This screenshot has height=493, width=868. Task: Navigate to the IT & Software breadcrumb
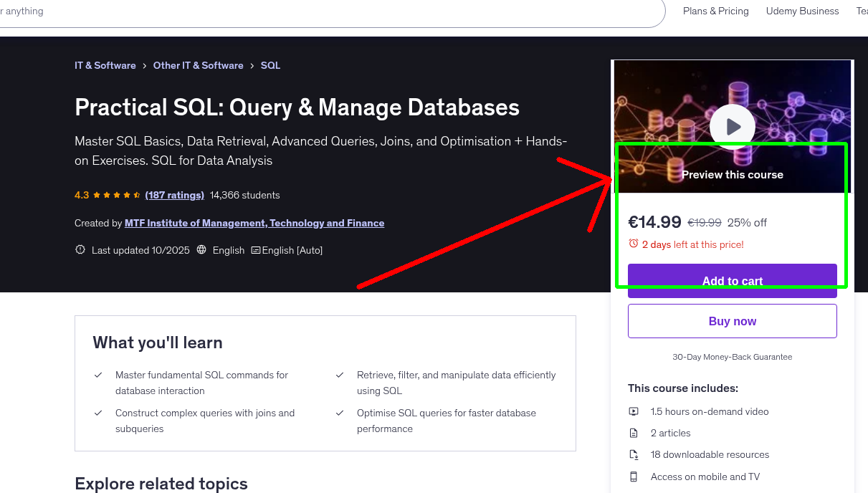pos(105,65)
